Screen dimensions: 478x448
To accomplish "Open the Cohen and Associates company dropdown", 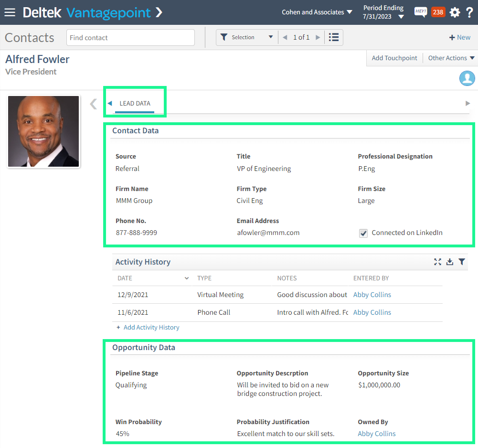I will (317, 12).
